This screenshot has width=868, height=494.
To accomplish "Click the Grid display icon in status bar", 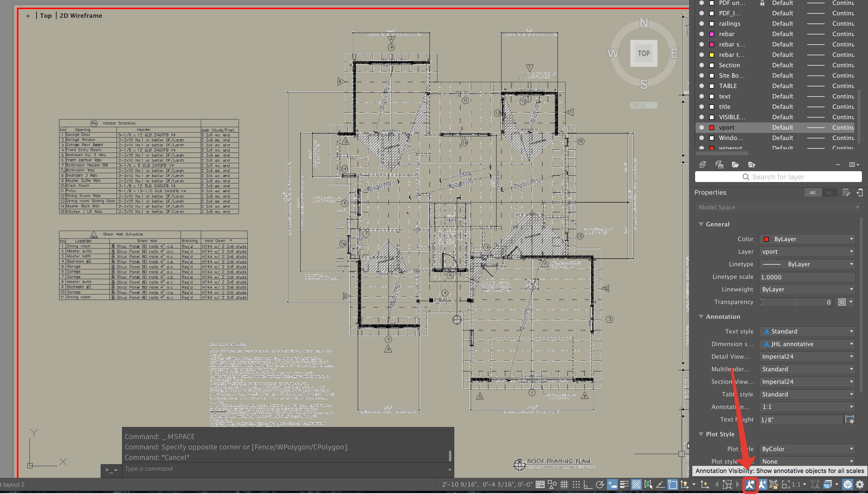I will coord(564,484).
